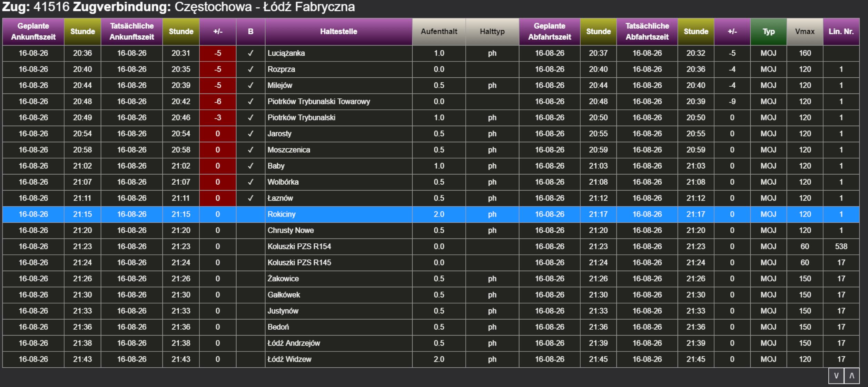Click the checkmark in Rozprza row
This screenshot has width=868, height=387.
tap(251, 69)
